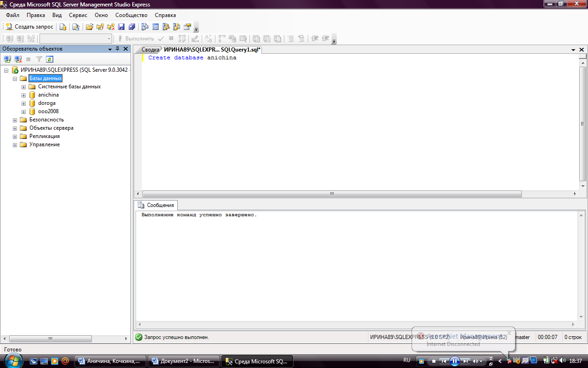Click the query editor horizontal scrollbar
The image size is (588, 368).
click(332, 194)
